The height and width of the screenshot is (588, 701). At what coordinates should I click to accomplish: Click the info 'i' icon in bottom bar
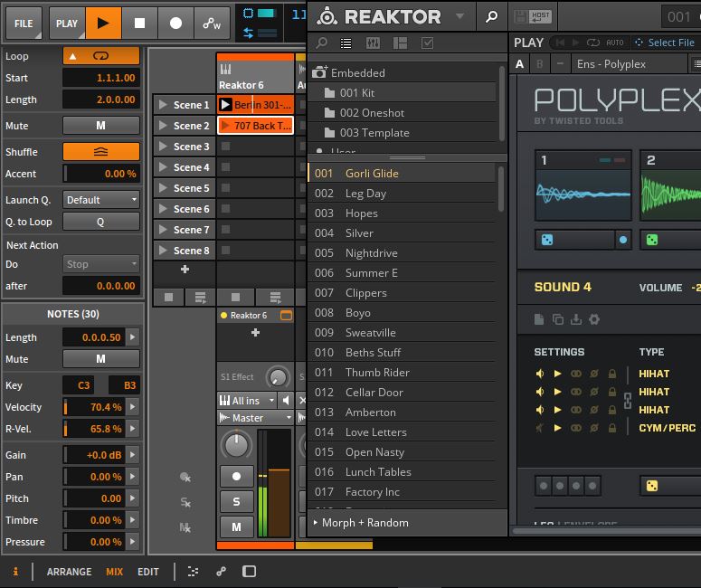pyautogui.click(x=15, y=572)
